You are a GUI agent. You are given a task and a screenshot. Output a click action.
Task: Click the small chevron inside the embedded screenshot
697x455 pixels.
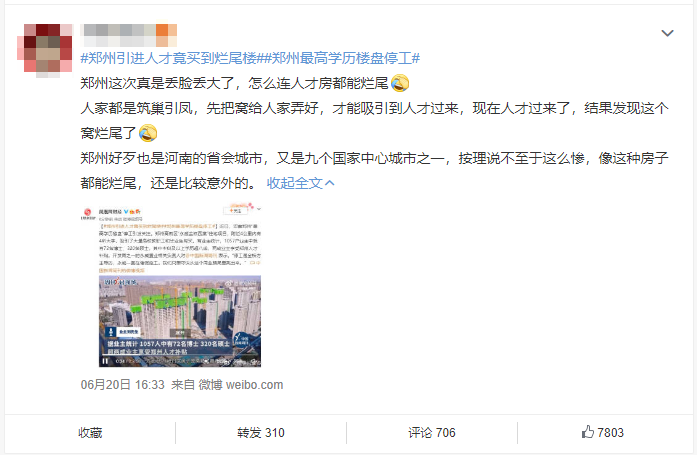click(x=259, y=209)
